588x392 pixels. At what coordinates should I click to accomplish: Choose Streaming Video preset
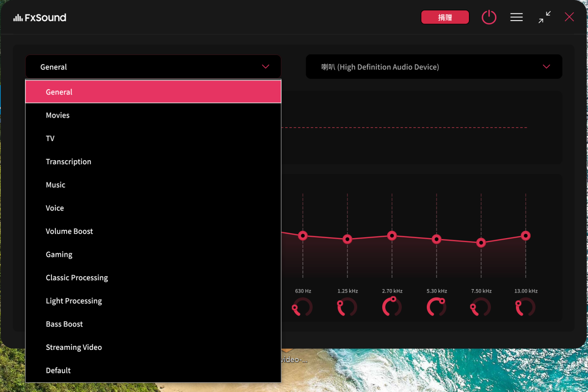tap(74, 347)
